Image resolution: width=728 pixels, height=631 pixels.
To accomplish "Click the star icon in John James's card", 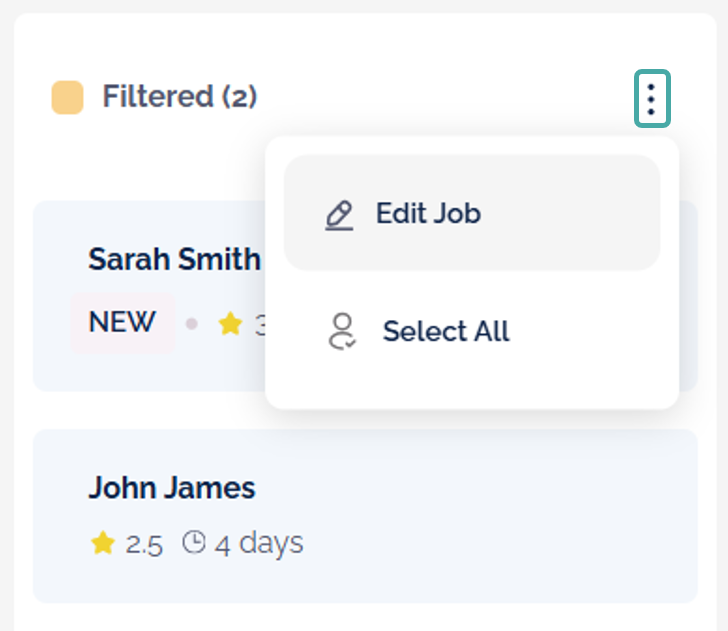I will (x=102, y=543).
